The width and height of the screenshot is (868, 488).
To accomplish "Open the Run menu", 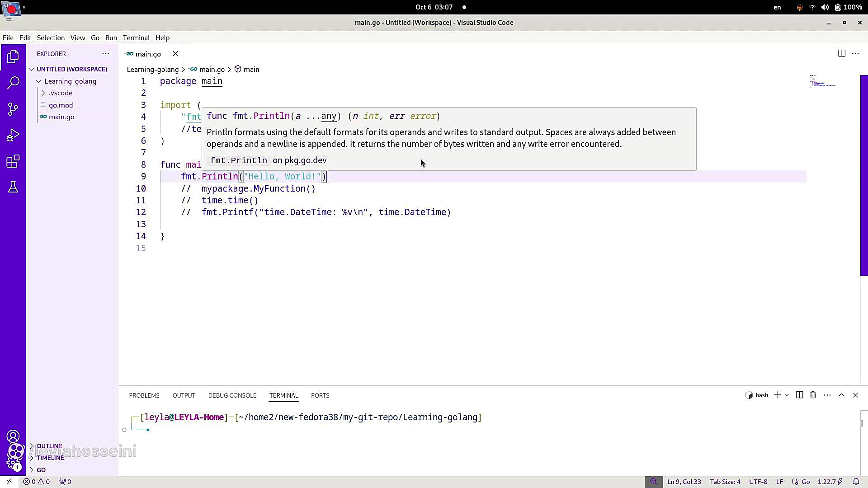I will (111, 38).
